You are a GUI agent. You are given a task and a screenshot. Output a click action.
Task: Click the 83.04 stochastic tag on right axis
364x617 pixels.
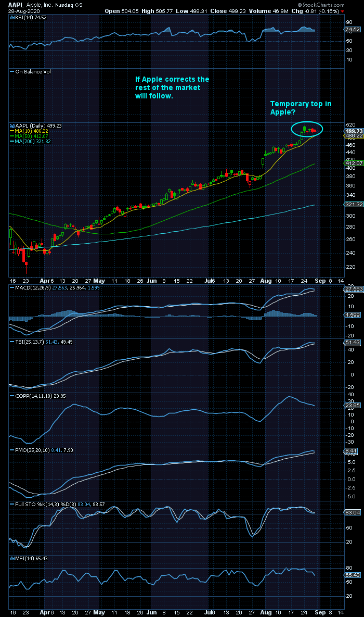click(x=353, y=513)
